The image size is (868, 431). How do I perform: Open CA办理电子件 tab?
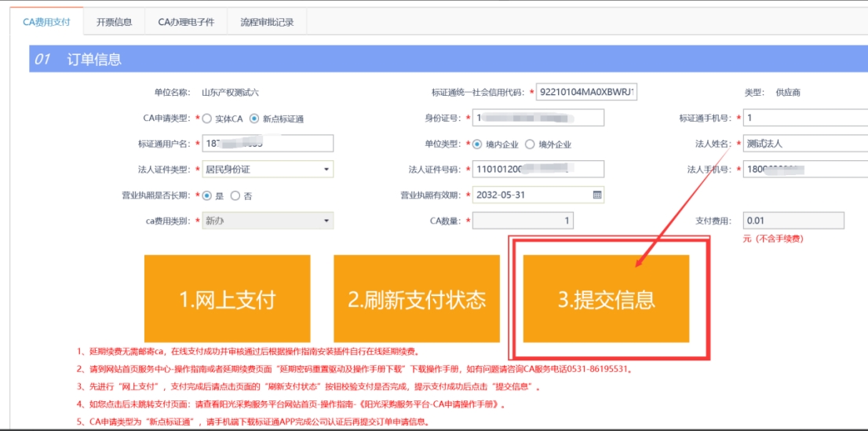tap(185, 22)
